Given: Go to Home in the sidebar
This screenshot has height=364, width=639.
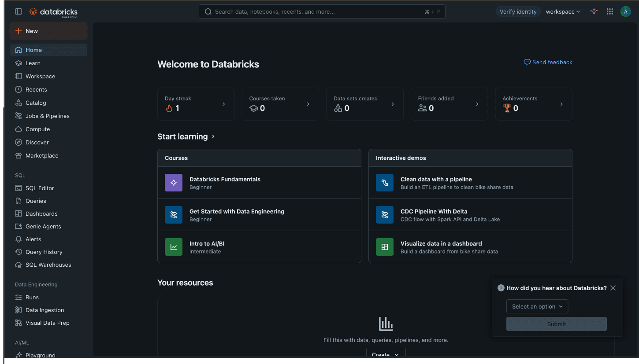Looking at the screenshot, I should (48, 50).
